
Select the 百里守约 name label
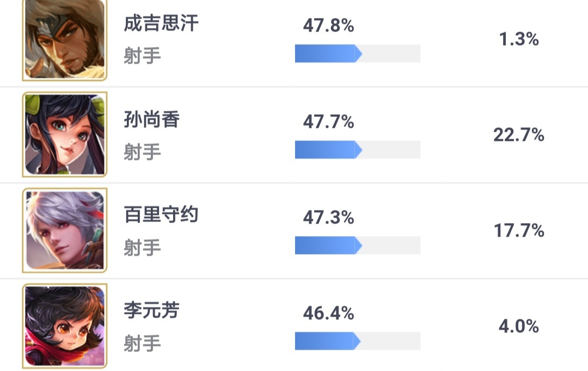161,215
